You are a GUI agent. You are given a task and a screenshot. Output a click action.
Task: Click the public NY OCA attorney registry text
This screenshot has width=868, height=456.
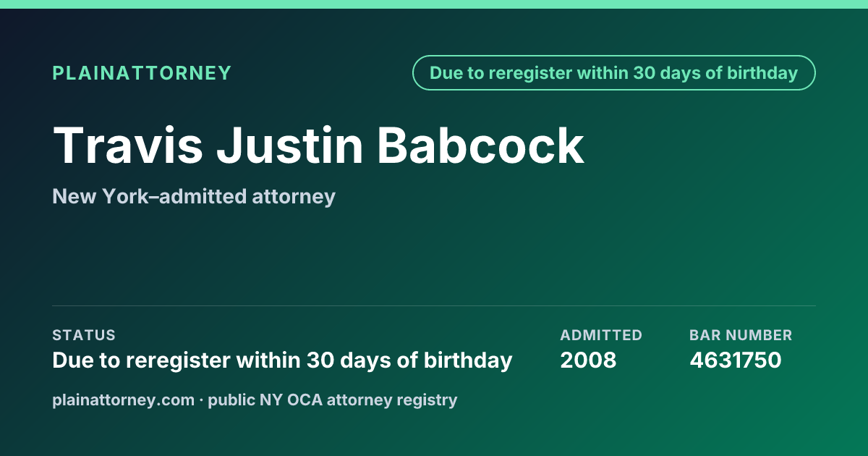click(x=333, y=400)
